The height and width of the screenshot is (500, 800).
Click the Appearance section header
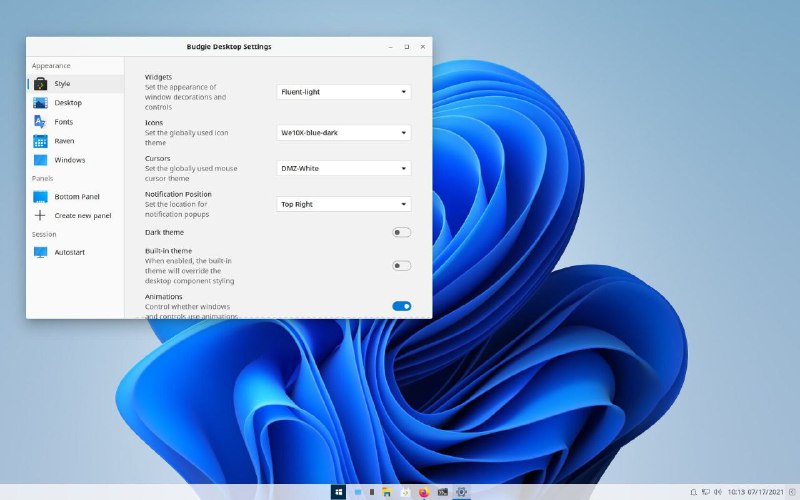[51, 66]
